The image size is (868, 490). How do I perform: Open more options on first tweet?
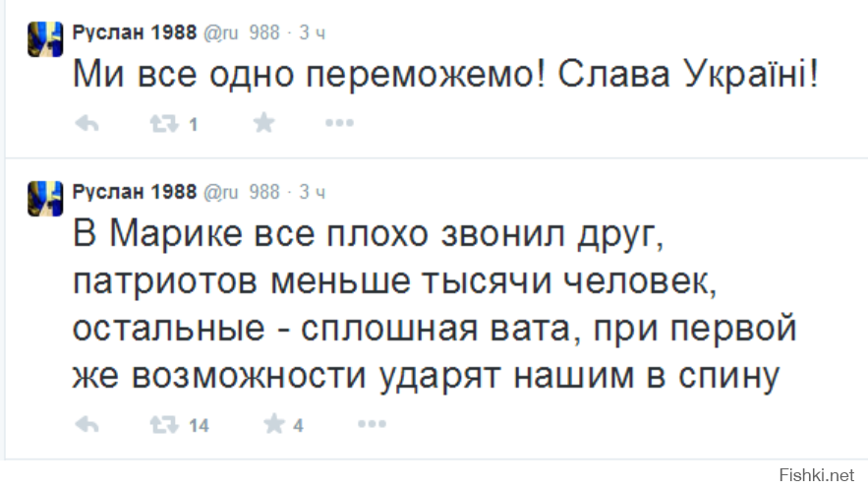[x=339, y=122]
